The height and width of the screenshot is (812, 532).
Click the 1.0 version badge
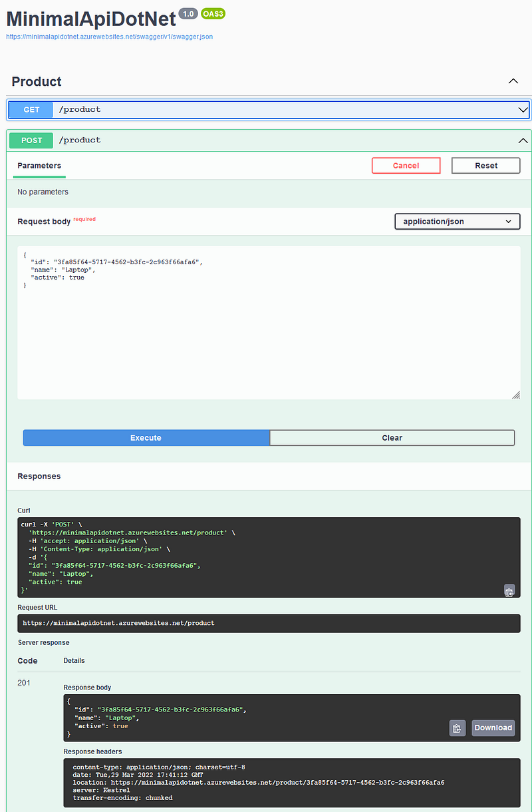(189, 14)
